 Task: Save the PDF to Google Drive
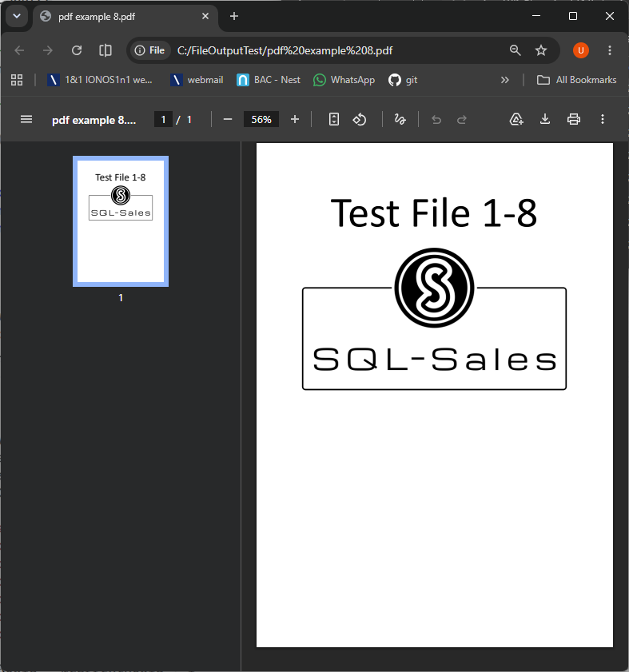coord(516,120)
